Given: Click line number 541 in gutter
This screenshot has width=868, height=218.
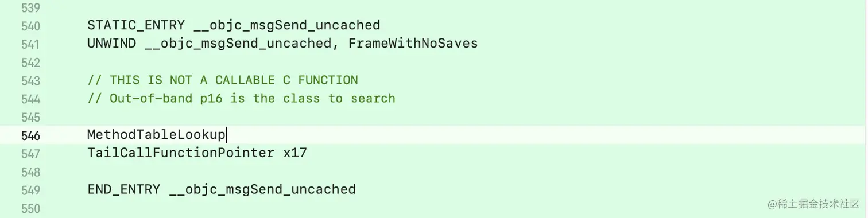Looking at the screenshot, I should 30,44.
